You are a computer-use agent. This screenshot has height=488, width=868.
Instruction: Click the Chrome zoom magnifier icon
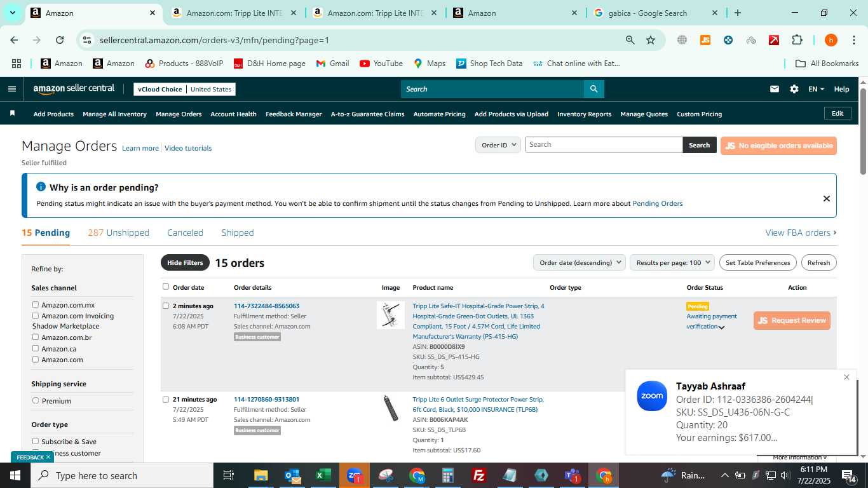click(x=630, y=40)
